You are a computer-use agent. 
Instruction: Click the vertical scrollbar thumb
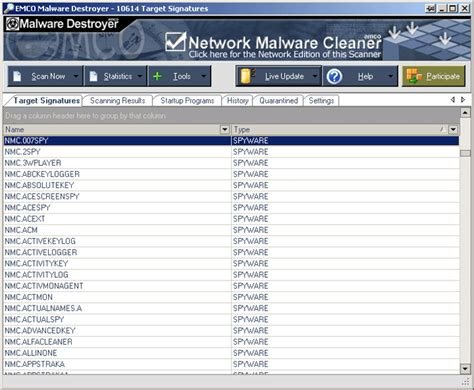(465, 153)
